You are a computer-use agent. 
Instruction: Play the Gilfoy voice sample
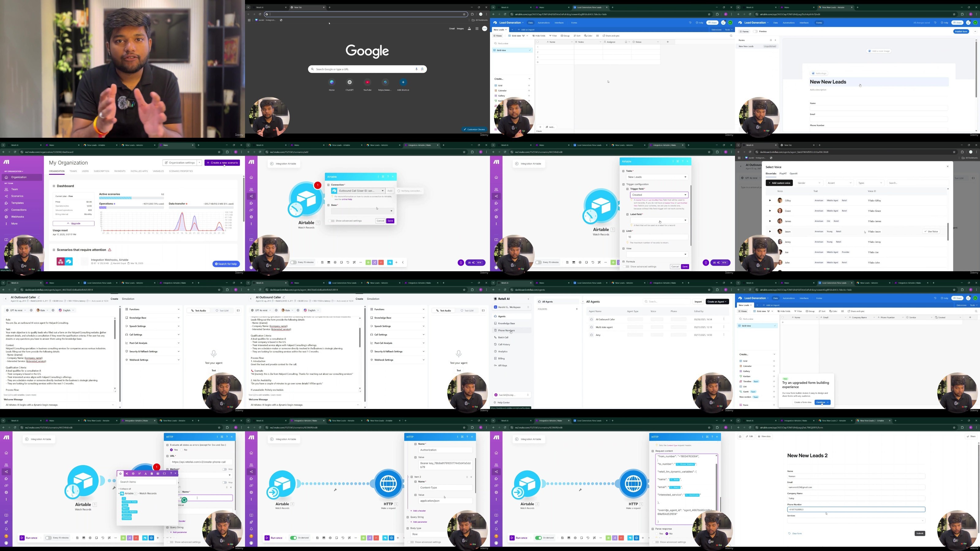[x=770, y=201]
